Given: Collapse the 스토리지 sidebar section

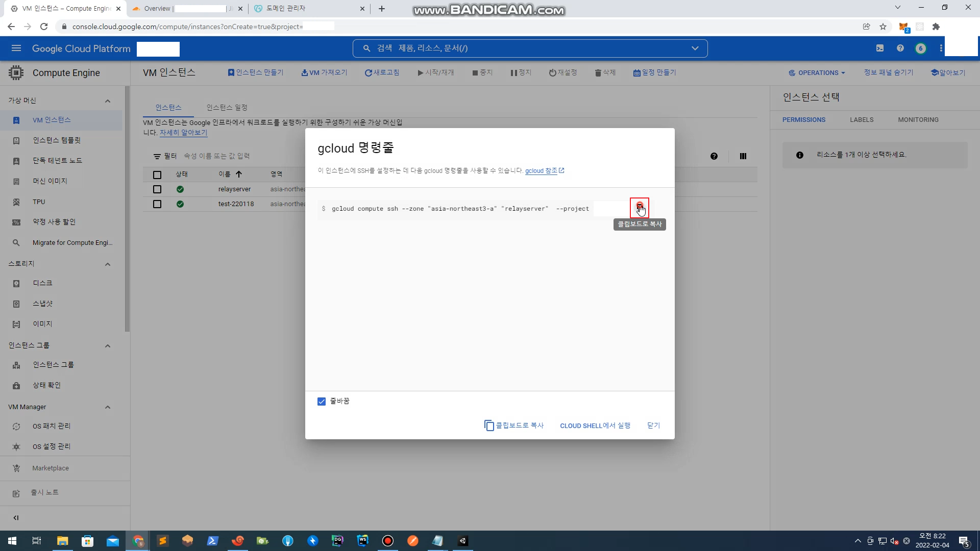Looking at the screenshot, I should click(x=108, y=264).
